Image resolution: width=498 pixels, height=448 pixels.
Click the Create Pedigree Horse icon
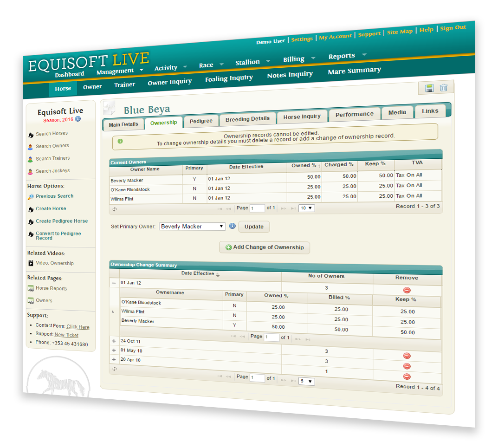31,222
